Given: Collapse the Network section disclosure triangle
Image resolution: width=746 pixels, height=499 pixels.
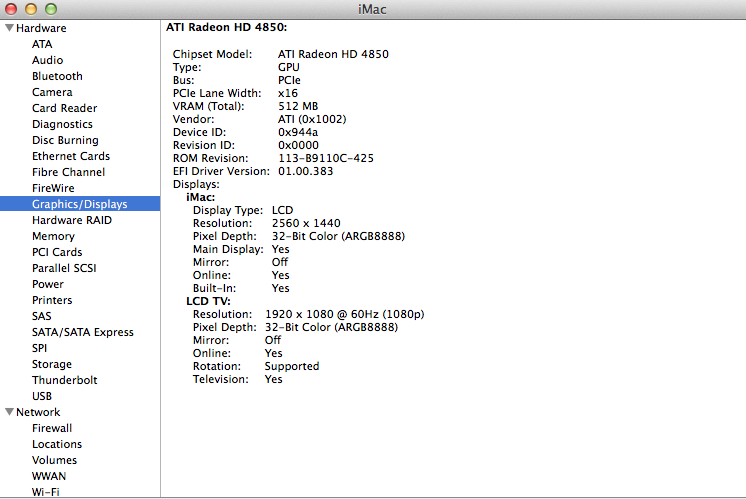Looking at the screenshot, I should pyautogui.click(x=9, y=412).
